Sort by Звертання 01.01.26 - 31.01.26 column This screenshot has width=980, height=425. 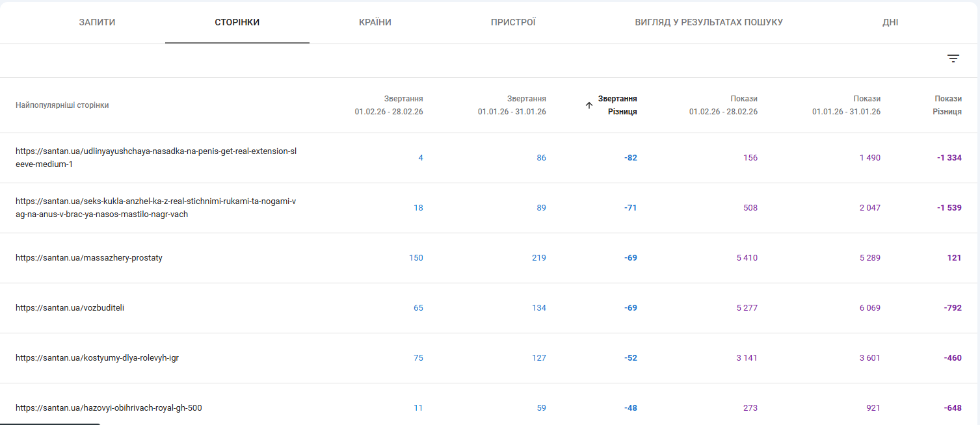(x=512, y=105)
